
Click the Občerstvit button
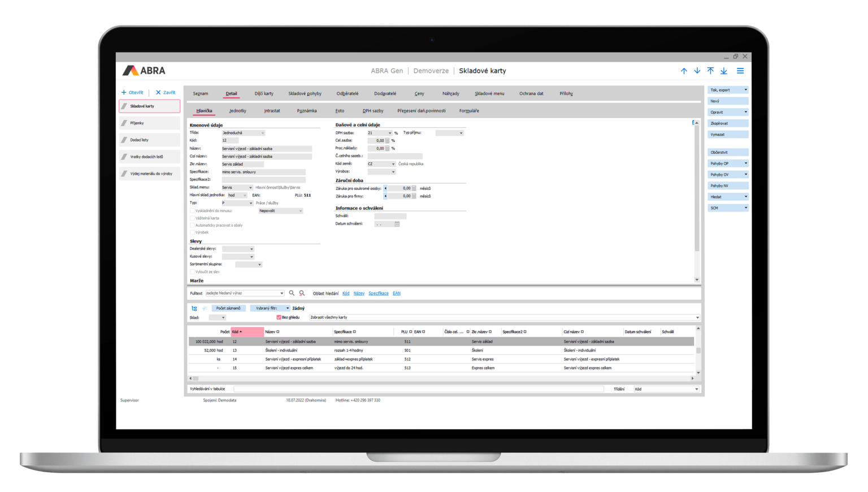click(x=727, y=152)
